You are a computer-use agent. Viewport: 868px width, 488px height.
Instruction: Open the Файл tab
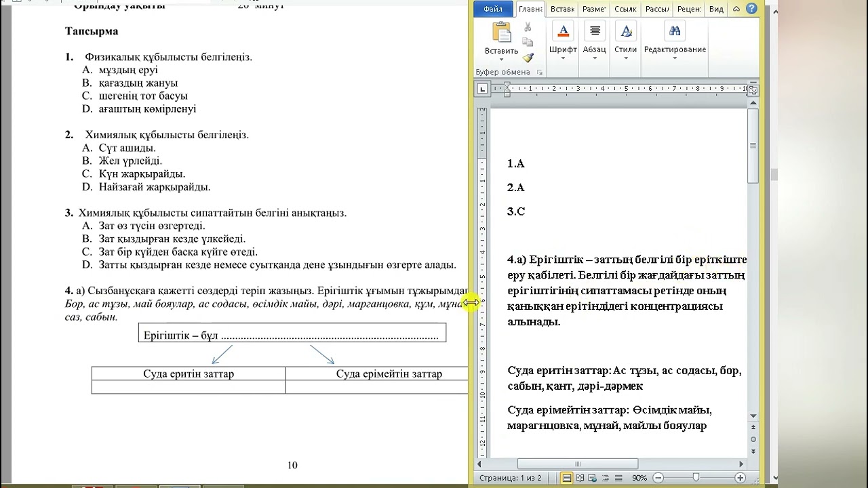[493, 9]
